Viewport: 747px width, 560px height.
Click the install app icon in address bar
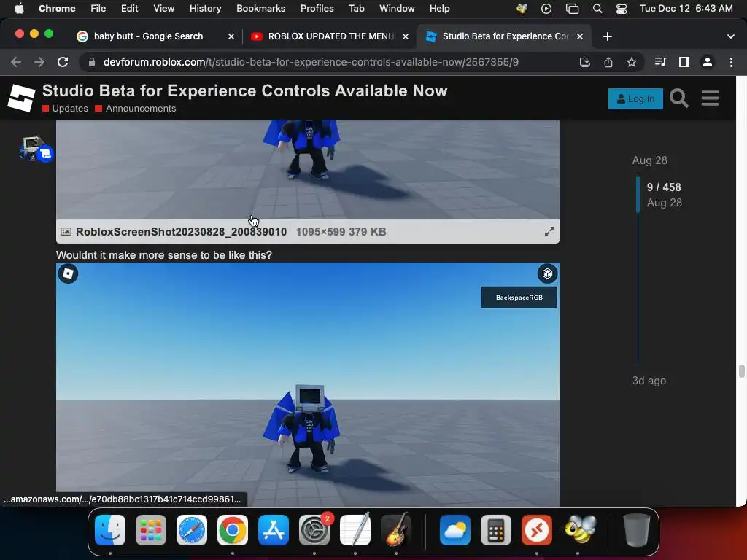[x=584, y=62]
